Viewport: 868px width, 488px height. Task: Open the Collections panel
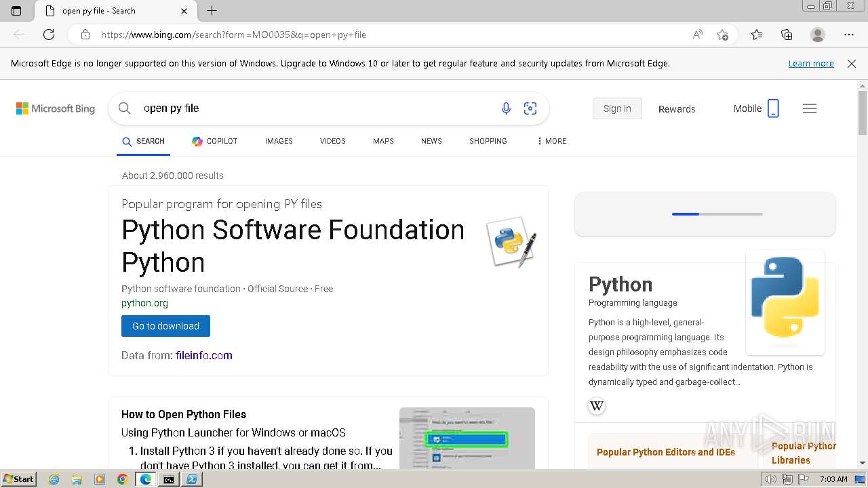[787, 35]
